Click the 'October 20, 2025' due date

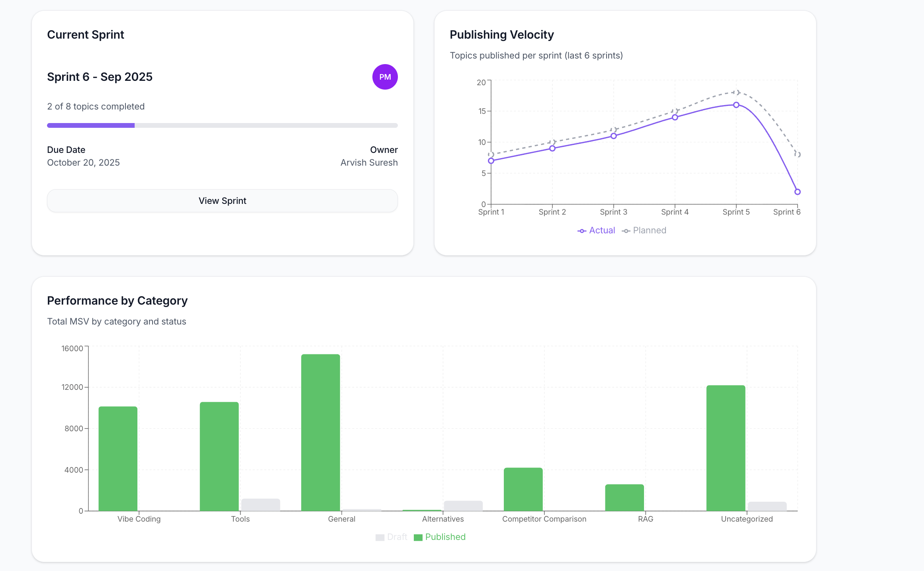click(83, 163)
